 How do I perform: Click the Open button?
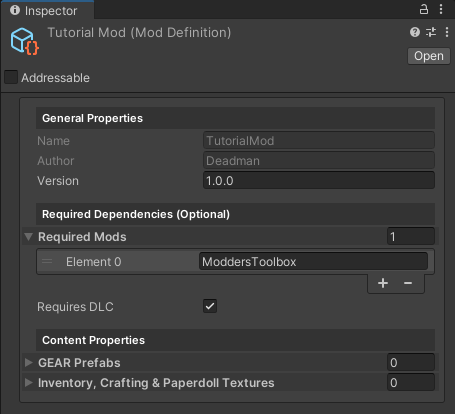[x=429, y=56]
